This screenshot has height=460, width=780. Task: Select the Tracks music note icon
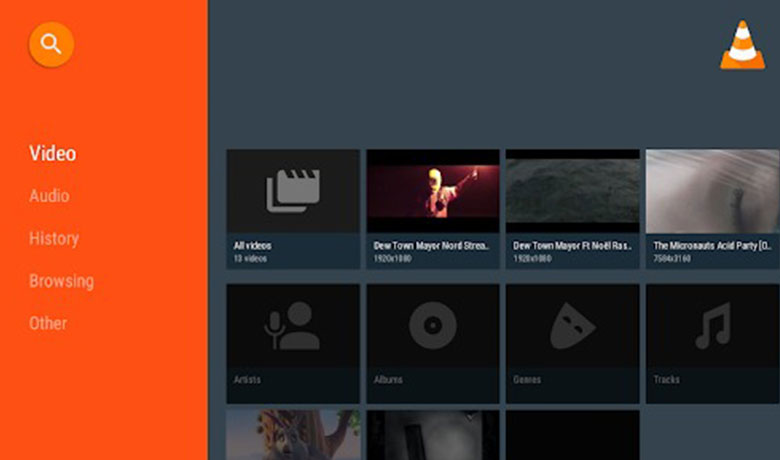point(712,326)
